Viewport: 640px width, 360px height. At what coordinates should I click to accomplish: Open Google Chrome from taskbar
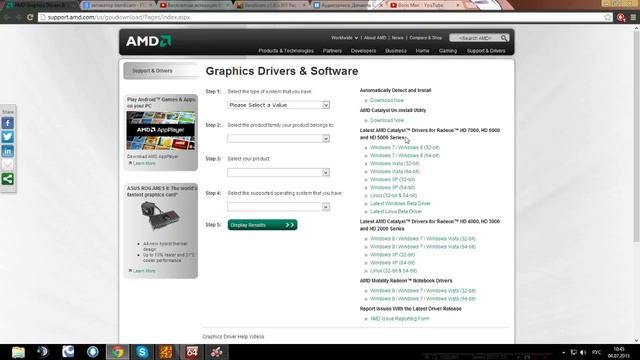118,352
